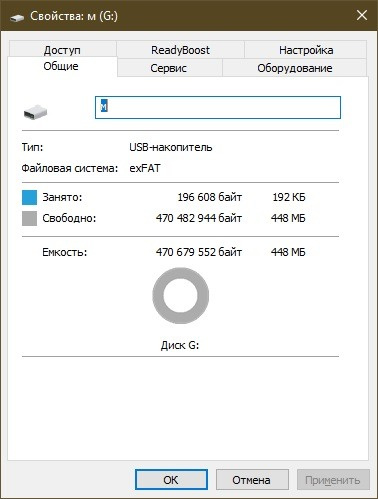The image size is (378, 499).
Task: Click the Применить button
Action: click(333, 480)
